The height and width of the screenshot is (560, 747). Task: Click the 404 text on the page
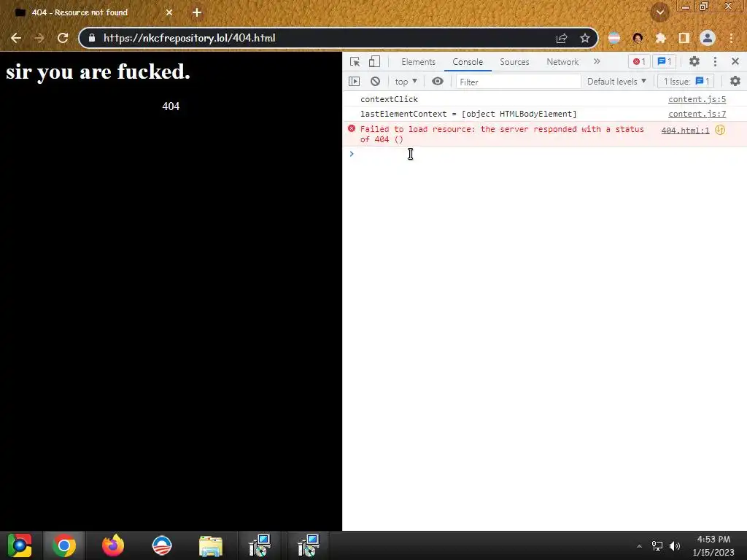coord(171,106)
